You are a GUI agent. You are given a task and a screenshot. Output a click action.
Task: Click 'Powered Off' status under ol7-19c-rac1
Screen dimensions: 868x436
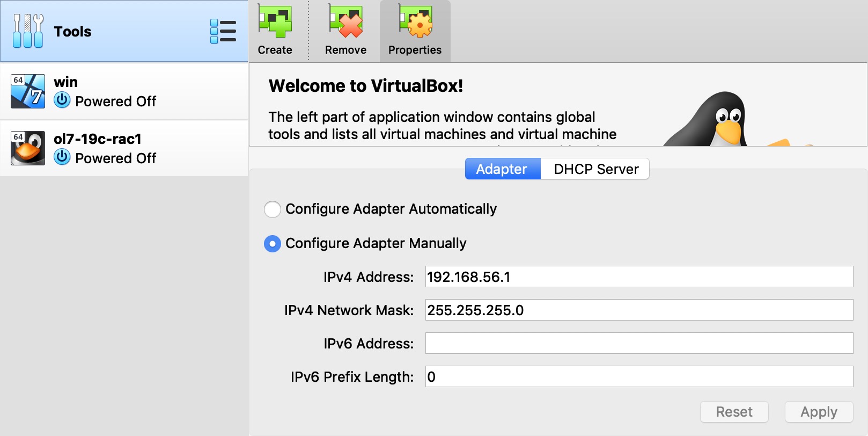click(x=116, y=158)
